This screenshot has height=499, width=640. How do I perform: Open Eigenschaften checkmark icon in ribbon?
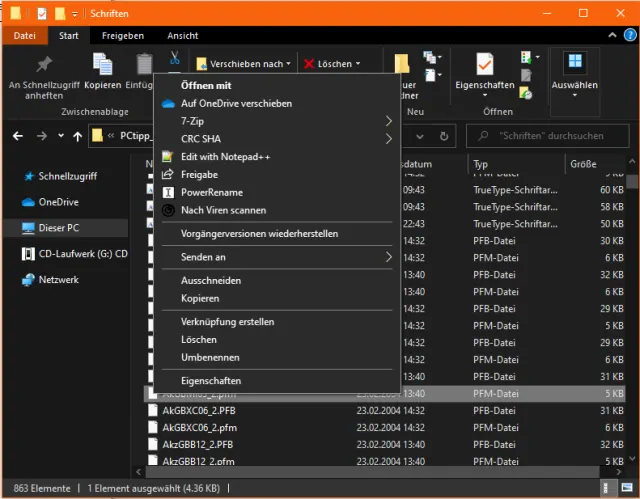click(484, 64)
